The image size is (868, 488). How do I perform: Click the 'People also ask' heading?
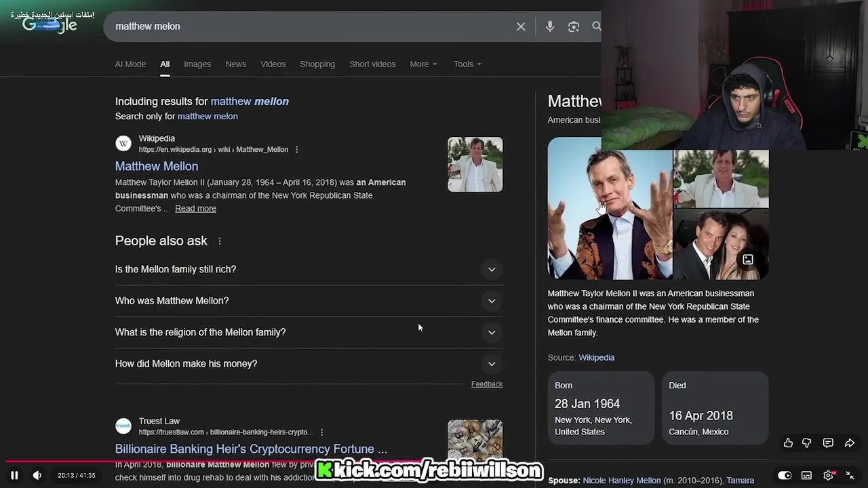161,241
